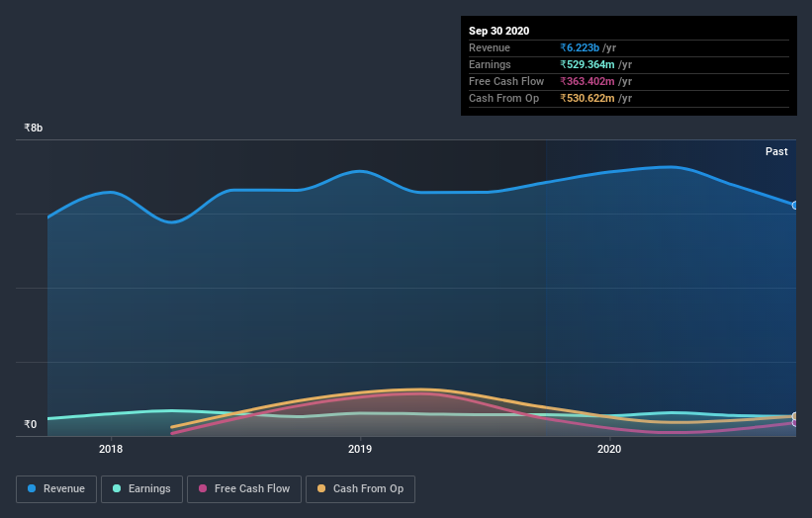The width and height of the screenshot is (812, 518).
Task: Toggle the Earnings series in the legend
Action: point(141,489)
